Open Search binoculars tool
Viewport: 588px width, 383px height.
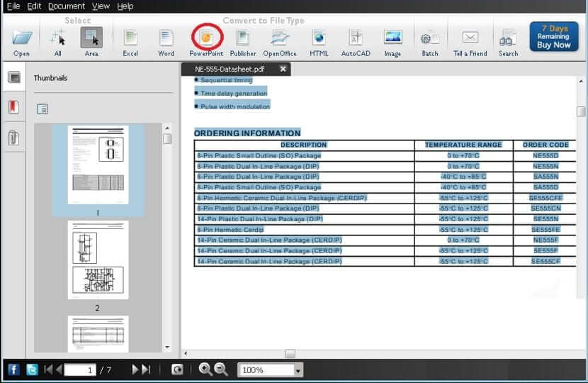pos(508,43)
